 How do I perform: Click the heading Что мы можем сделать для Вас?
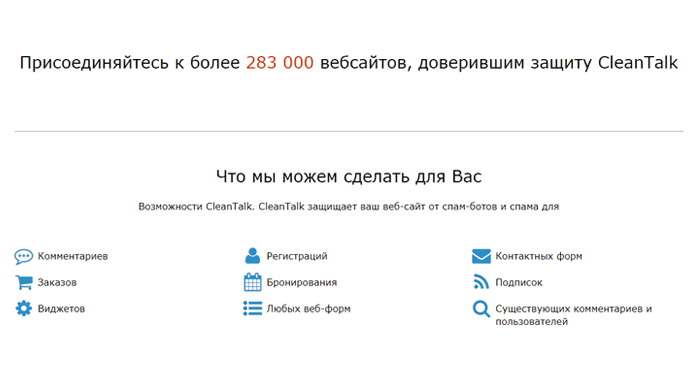pos(349,177)
